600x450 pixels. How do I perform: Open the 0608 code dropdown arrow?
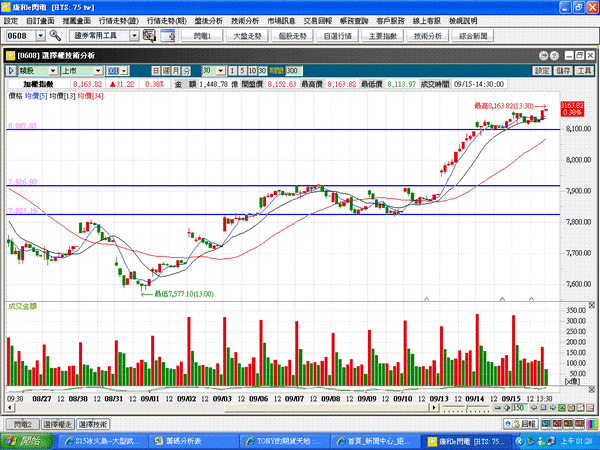pos(41,36)
